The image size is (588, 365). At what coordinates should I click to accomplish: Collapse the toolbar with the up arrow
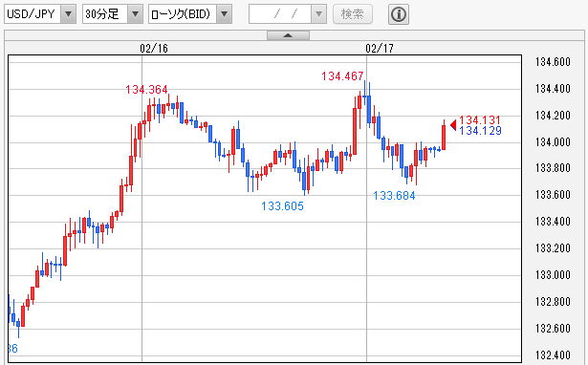pos(288,35)
